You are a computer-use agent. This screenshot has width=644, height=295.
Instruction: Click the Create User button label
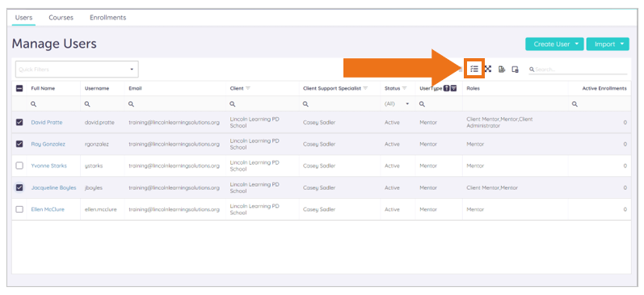coord(552,44)
